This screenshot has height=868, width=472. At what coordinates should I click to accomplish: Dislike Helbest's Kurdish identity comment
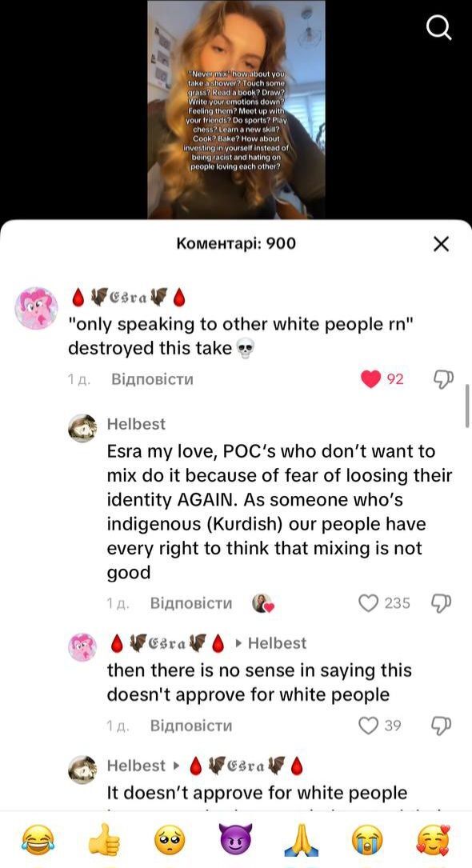tap(442, 603)
